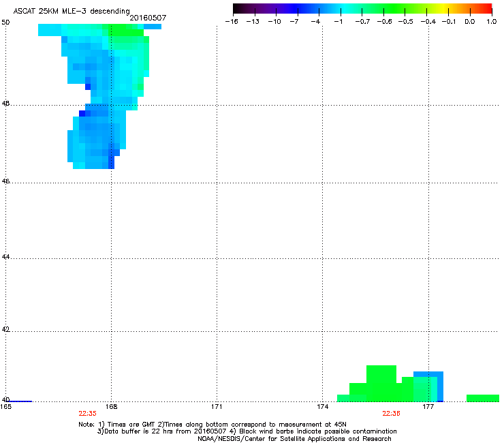Viewport: 504px width, 443px height.
Task: Click the color bar label -10
Action: point(274,22)
